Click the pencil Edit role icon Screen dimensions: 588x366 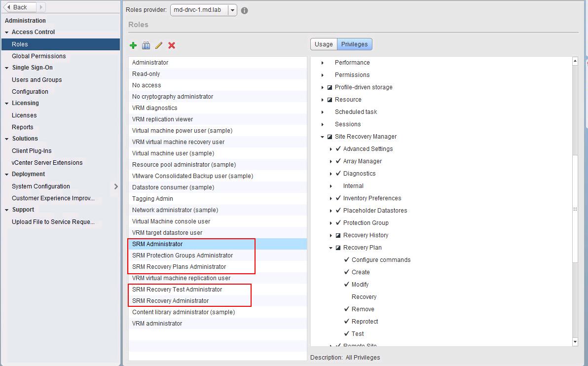[159, 45]
